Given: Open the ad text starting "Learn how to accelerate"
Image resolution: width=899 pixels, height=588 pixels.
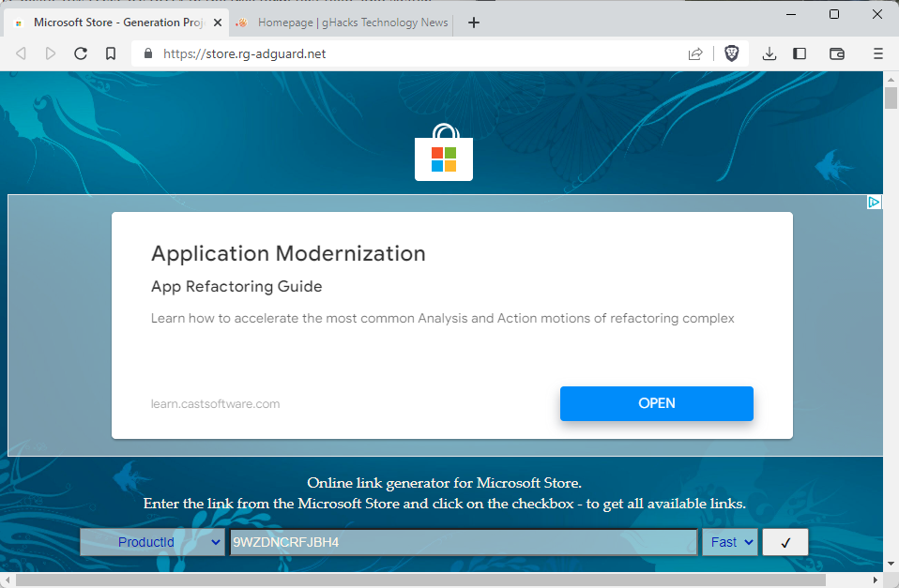Looking at the screenshot, I should pos(443,319).
